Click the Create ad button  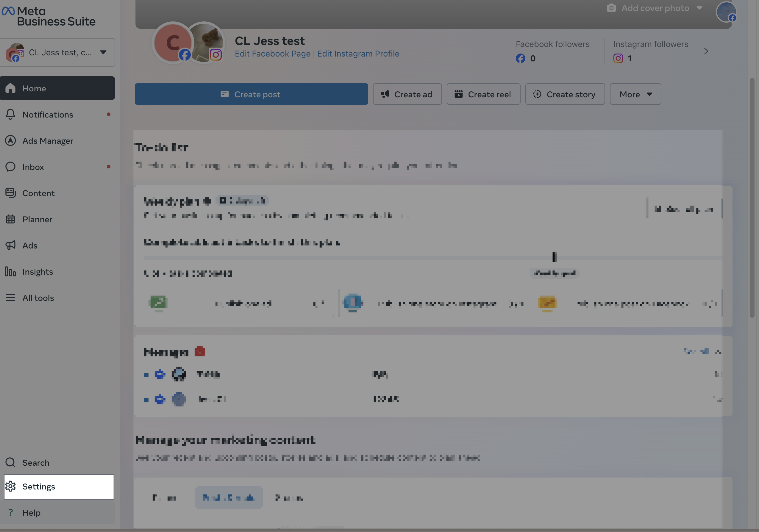(407, 94)
